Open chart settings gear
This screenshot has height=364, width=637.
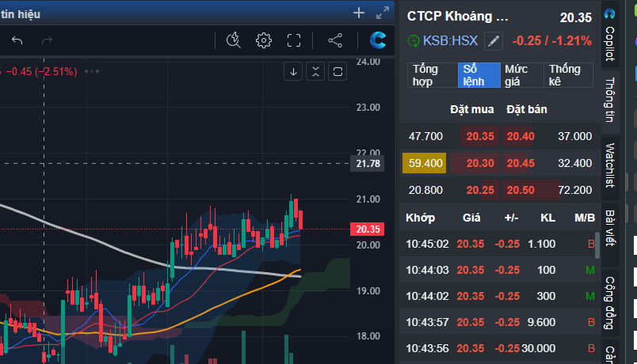[x=264, y=40]
